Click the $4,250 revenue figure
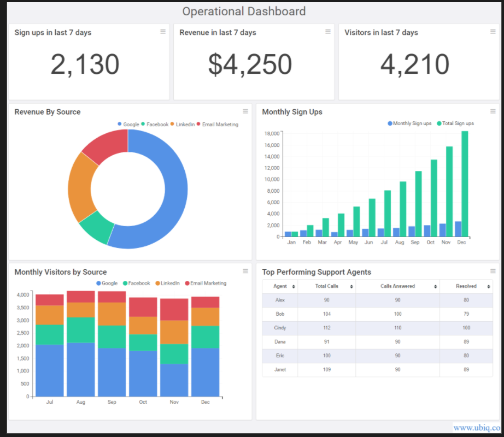The image size is (504, 437). coord(250,65)
